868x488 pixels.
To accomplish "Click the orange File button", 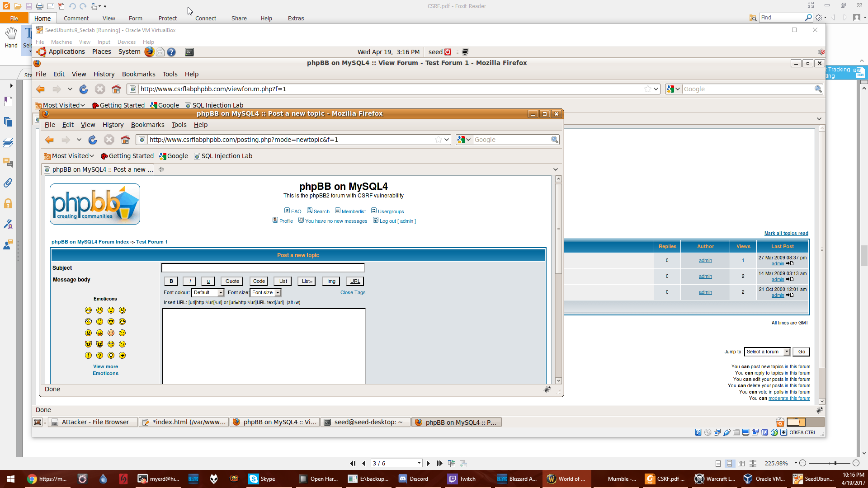I will tap(14, 19).
